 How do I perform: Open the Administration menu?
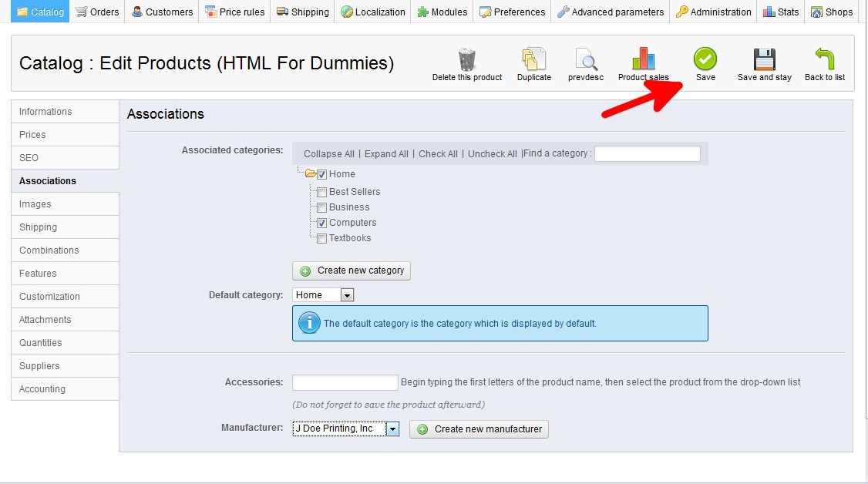click(x=714, y=12)
